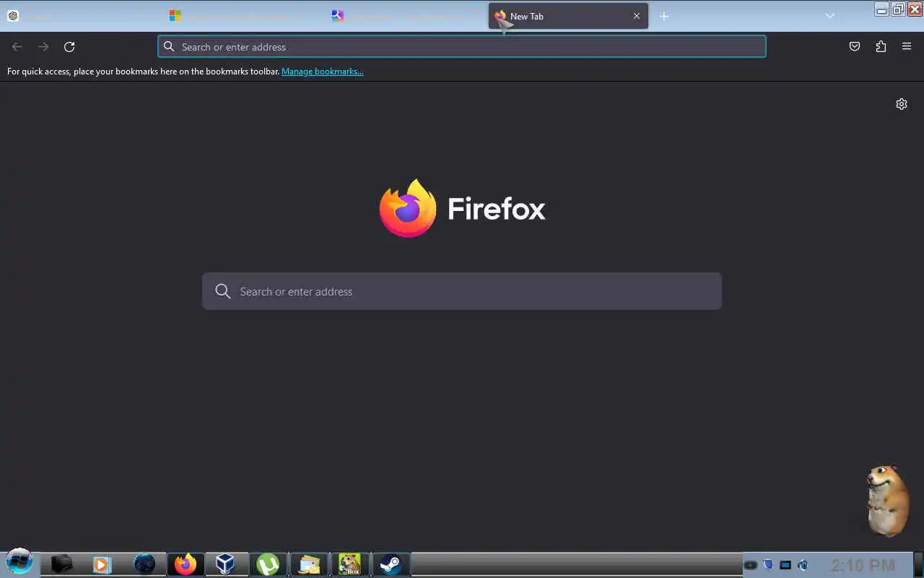Open uTorrent from the taskbar
Screen dimensions: 924x578
(268, 564)
